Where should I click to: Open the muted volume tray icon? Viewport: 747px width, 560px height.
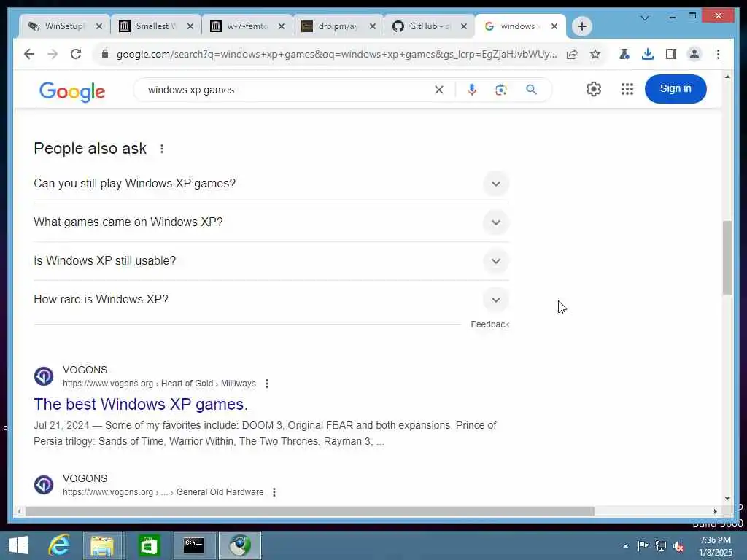pos(678,546)
